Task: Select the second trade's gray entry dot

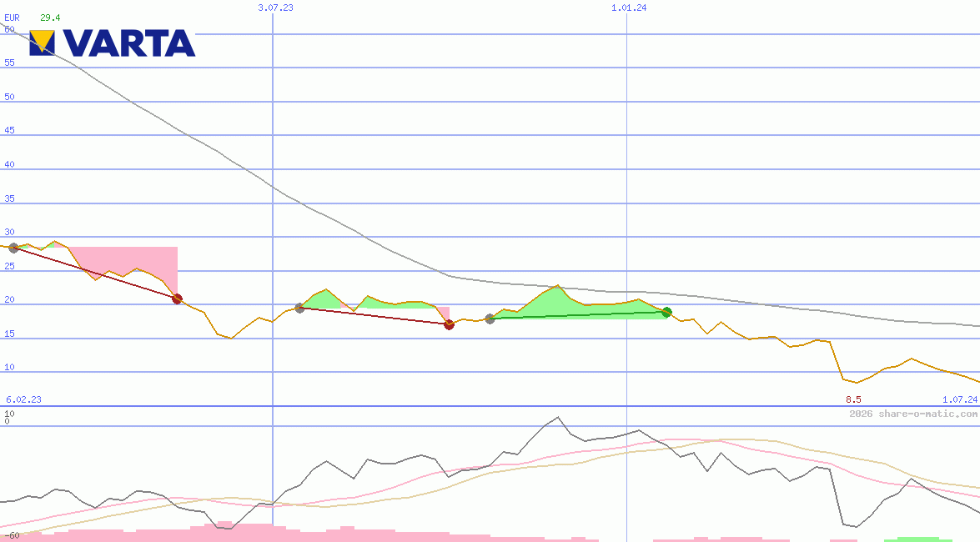Action: click(299, 309)
